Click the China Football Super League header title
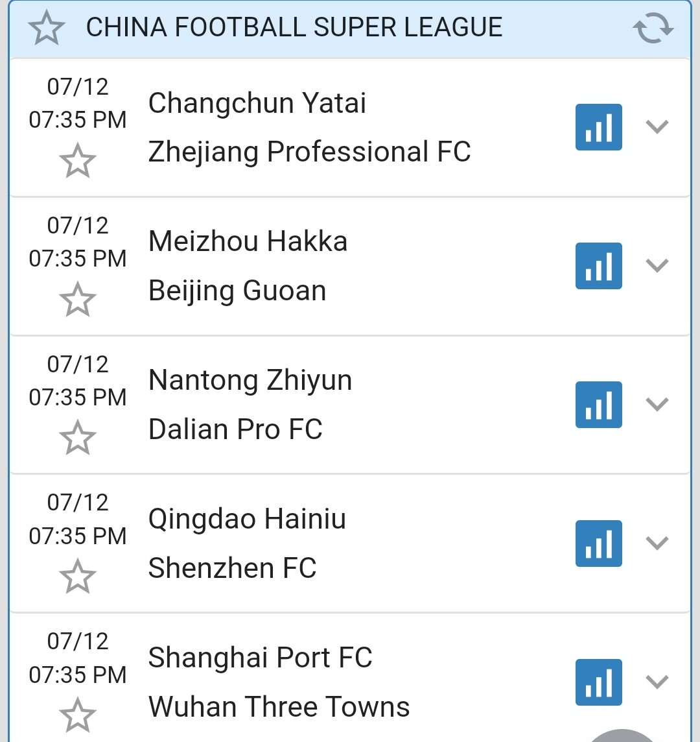The height and width of the screenshot is (742, 700). tap(294, 27)
